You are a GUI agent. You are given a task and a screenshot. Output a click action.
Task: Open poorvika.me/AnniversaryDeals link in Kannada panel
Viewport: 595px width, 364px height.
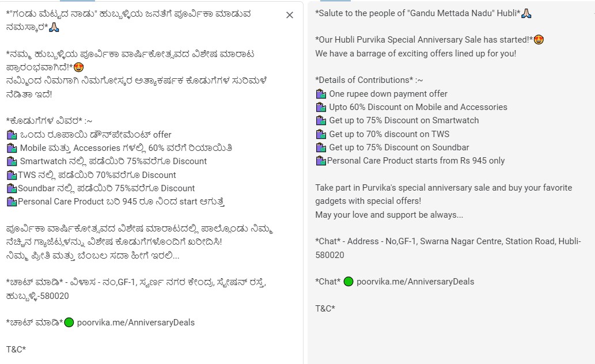tap(136, 323)
